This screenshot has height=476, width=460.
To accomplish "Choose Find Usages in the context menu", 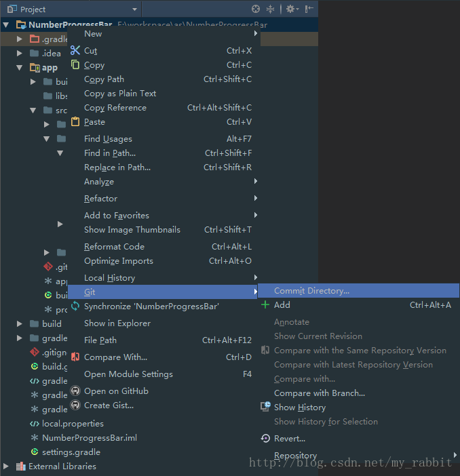I will pyautogui.click(x=164, y=138).
